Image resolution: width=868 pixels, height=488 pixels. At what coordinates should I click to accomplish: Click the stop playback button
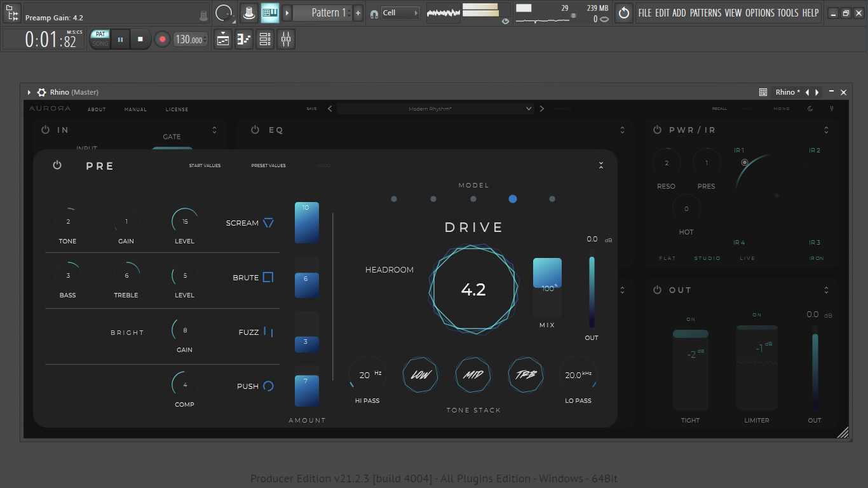[x=140, y=39]
